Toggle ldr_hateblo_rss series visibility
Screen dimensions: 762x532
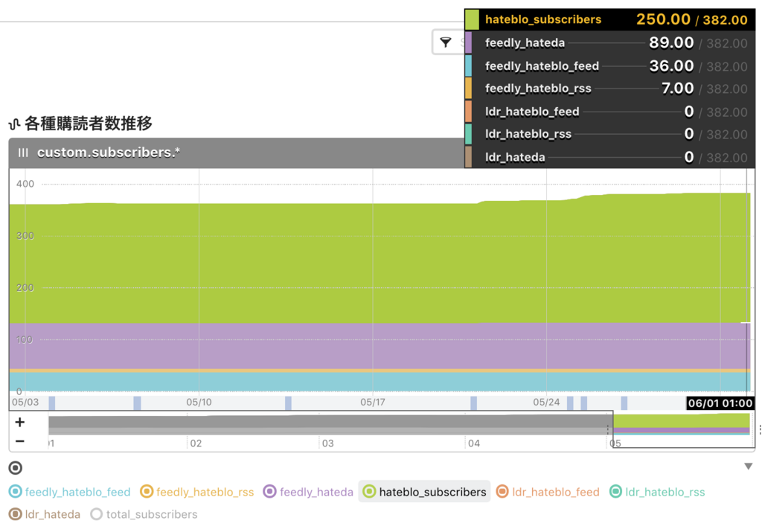[x=658, y=492]
